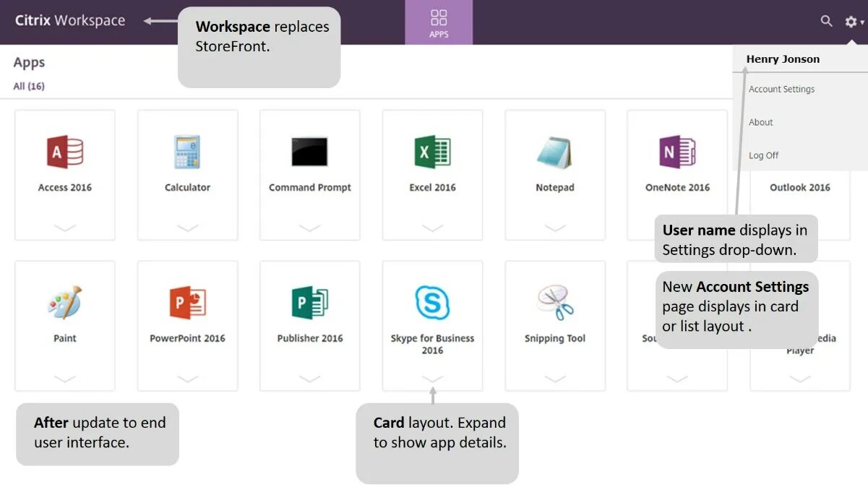The image size is (868, 487).
Task: Expand the Excel 2016 card details
Action: tap(432, 228)
